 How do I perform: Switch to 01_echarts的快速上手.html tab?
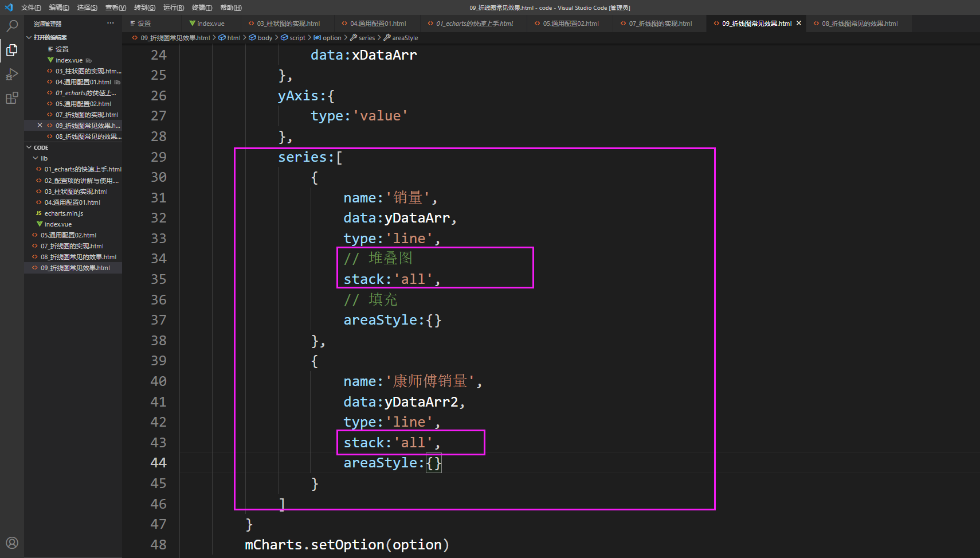[x=474, y=24]
